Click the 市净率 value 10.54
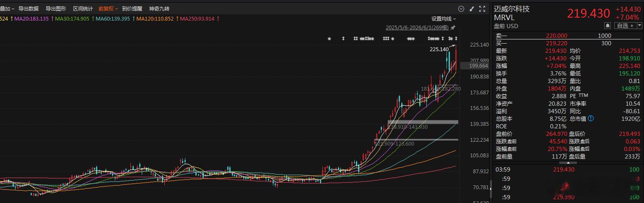 [633, 104]
